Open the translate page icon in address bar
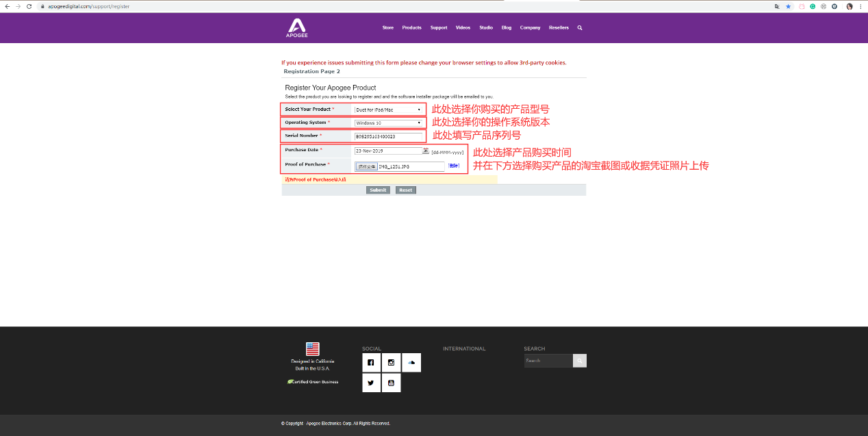 click(x=777, y=6)
